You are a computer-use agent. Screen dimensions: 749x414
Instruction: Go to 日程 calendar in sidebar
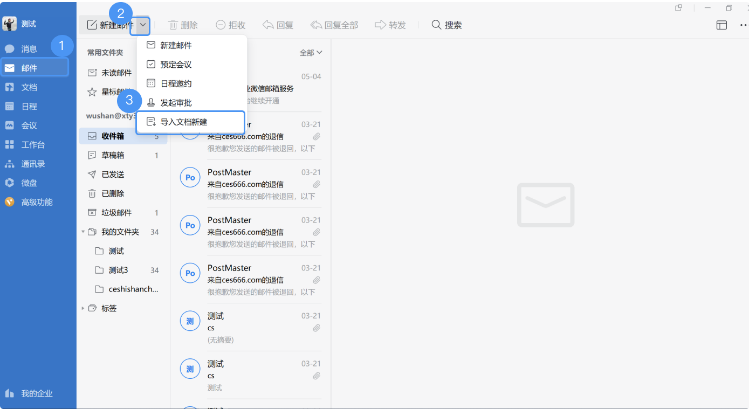point(28,106)
